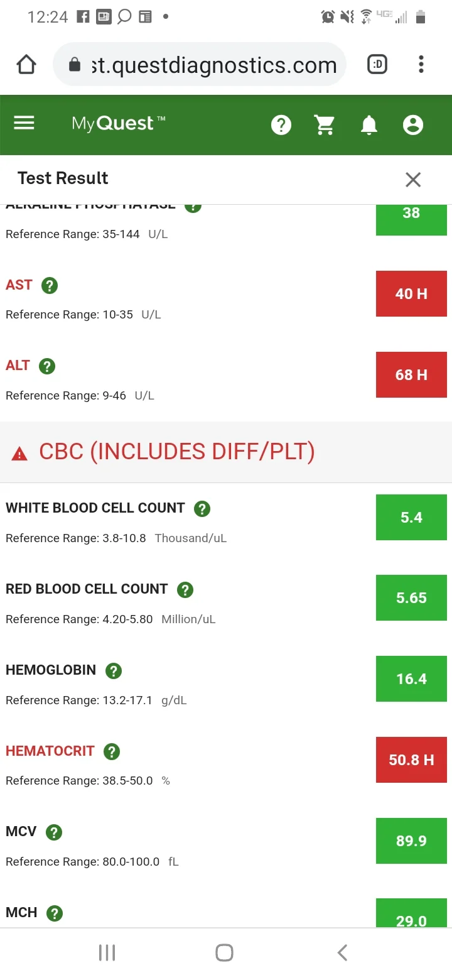
Task: Open the browser tab switcher
Action: (377, 64)
